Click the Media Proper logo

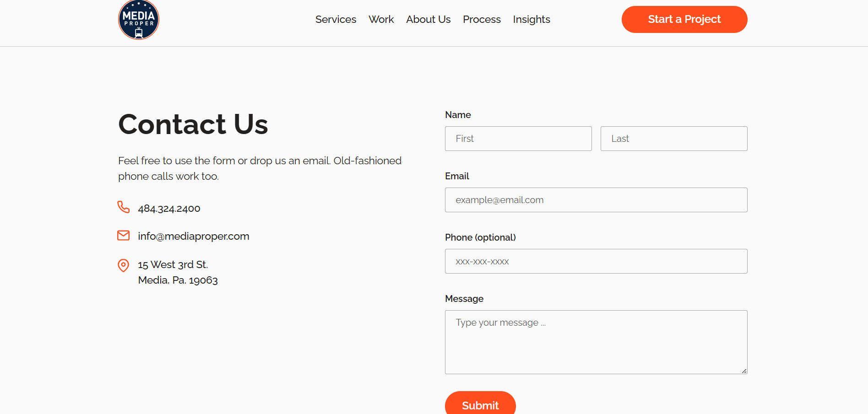[x=139, y=20]
